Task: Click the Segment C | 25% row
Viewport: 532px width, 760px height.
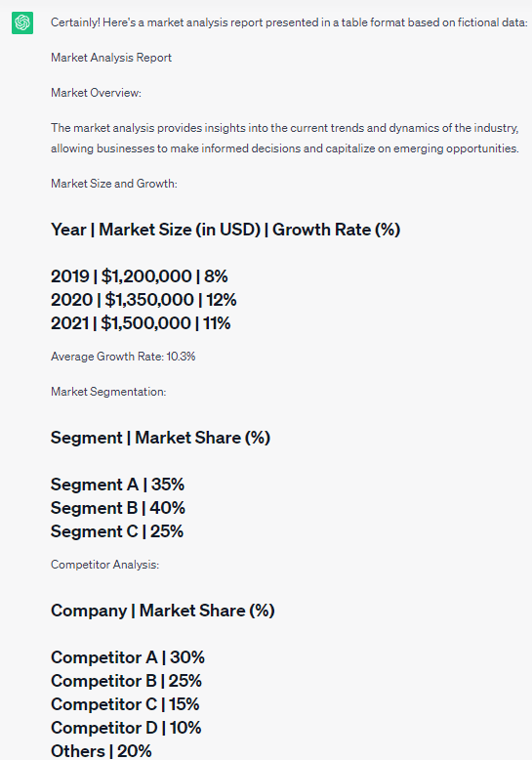Action: click(x=117, y=530)
